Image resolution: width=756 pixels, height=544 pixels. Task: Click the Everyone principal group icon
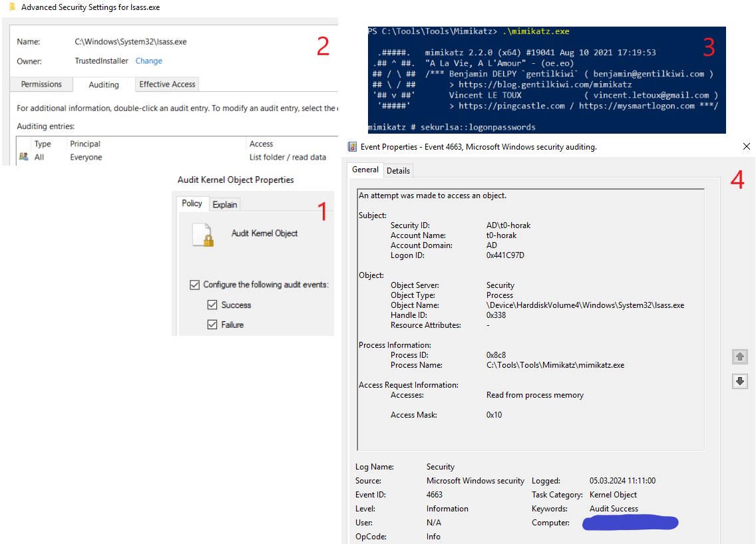tap(24, 156)
